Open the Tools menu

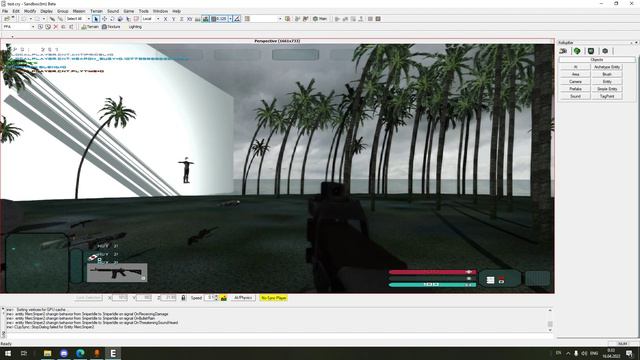tap(144, 11)
